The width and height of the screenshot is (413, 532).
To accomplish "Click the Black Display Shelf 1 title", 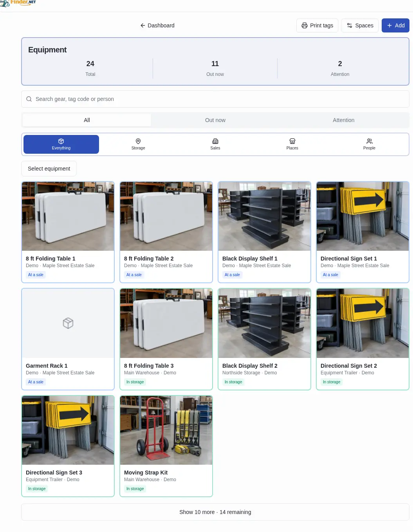I will click(x=250, y=259).
